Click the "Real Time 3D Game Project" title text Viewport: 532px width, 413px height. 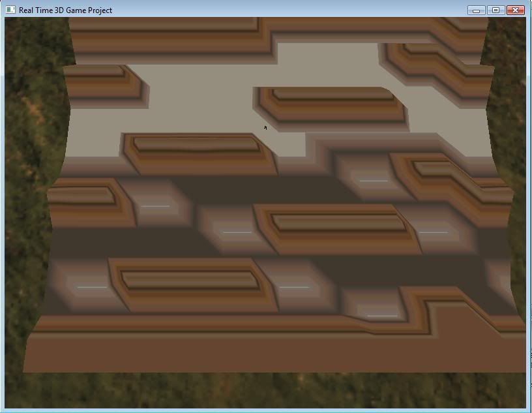click(65, 10)
